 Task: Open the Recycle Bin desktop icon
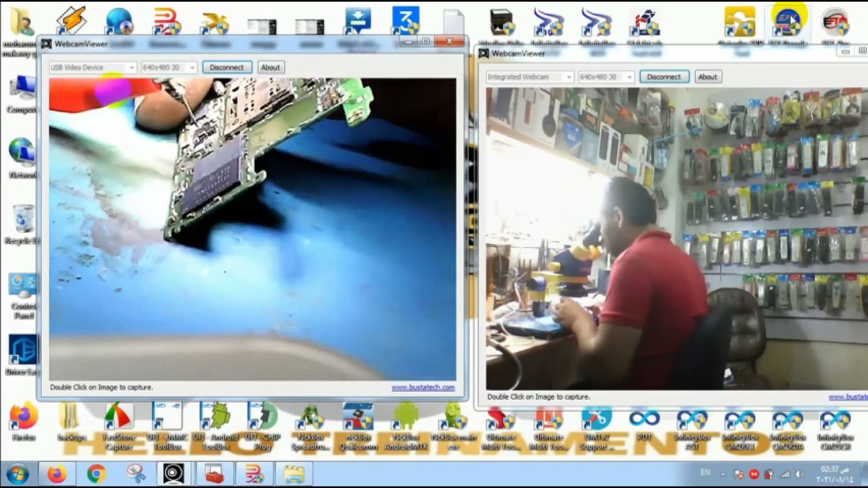(22, 224)
